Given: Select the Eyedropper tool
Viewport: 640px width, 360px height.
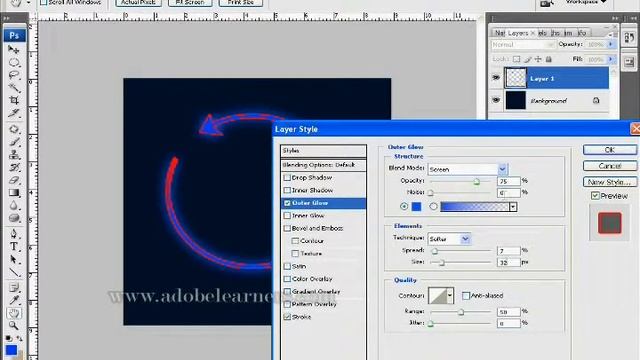Looking at the screenshot, I should tap(13, 300).
